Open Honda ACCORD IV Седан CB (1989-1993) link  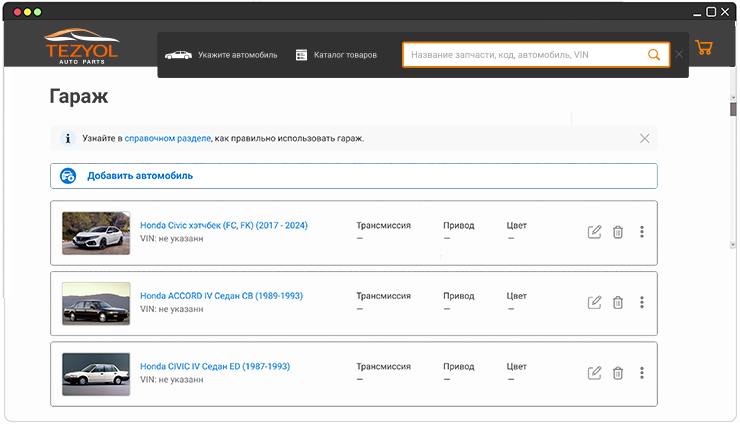click(x=221, y=296)
